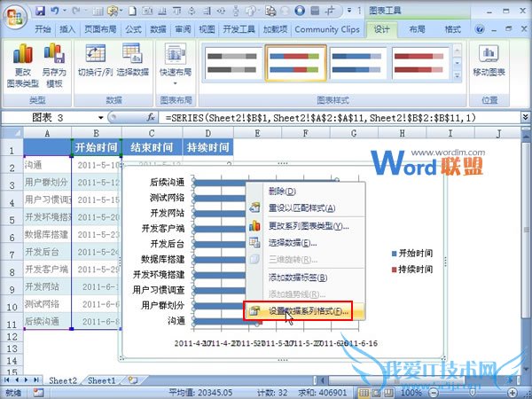The width and height of the screenshot is (532, 399).
Task: Open the 插入 ribbon tab
Action: tap(67, 29)
